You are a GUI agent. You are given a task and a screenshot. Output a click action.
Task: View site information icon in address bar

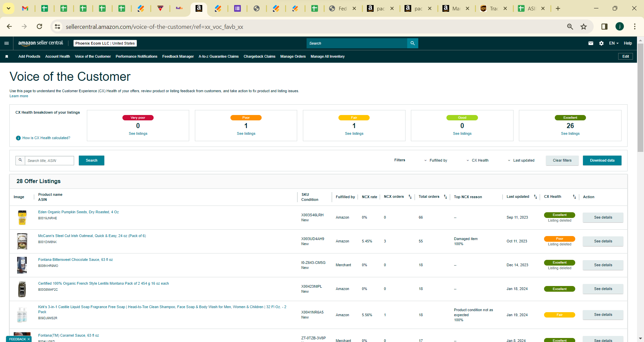pyautogui.click(x=57, y=26)
